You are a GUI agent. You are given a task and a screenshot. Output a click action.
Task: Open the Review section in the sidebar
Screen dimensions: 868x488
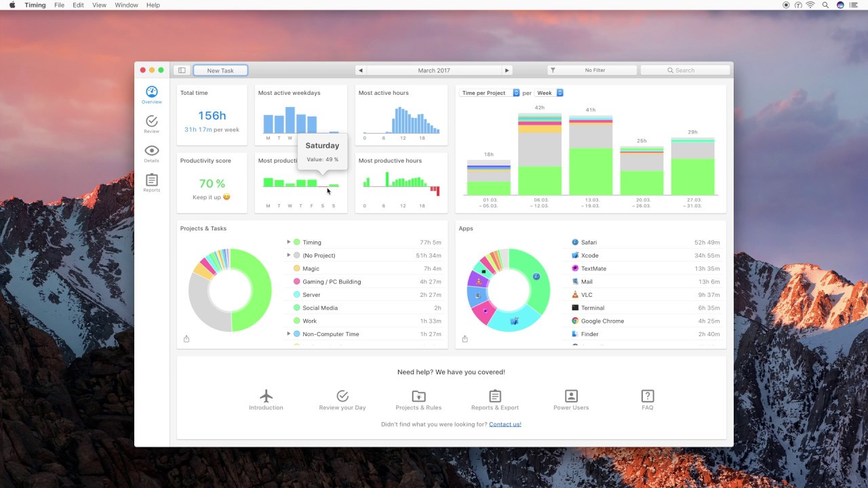coord(152,124)
